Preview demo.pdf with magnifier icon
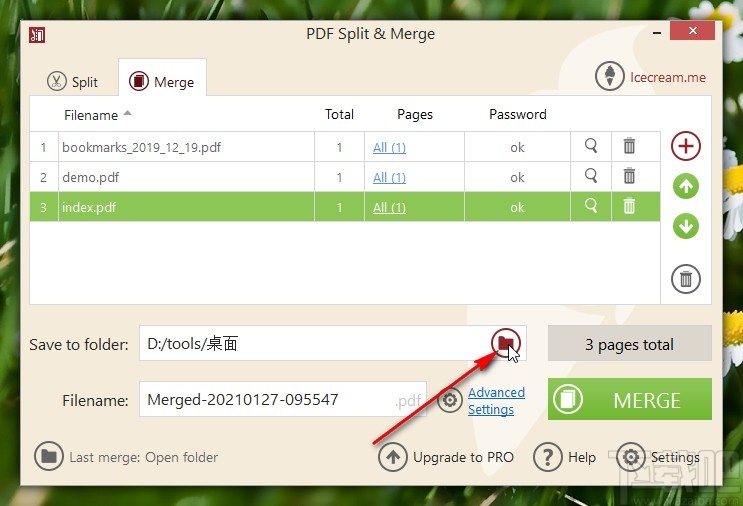Screen dimensions: 743x506 coord(590,176)
